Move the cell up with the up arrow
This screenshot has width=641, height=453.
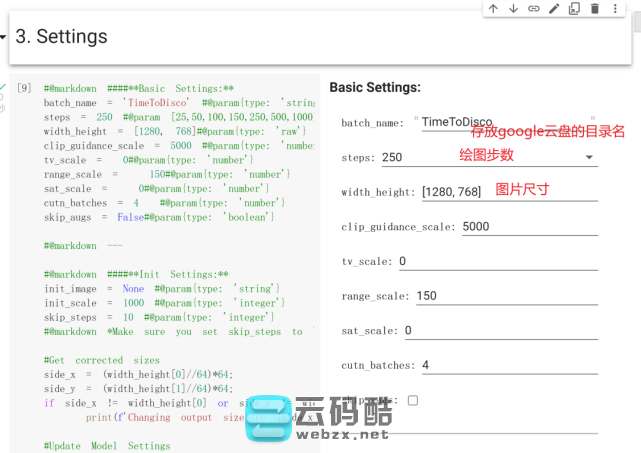[x=493, y=9]
